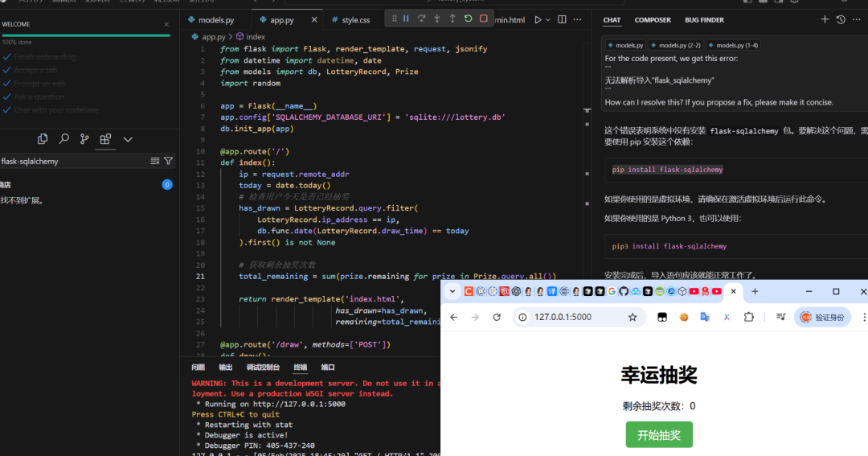868x456 pixels.
Task: Open the 调试控制台 debug console tab
Action: coord(263,368)
